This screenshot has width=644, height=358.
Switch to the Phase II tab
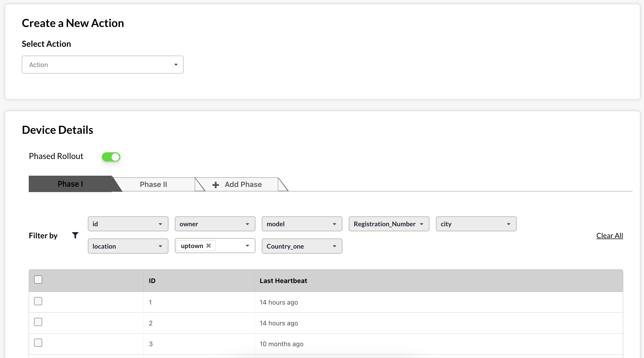(153, 184)
